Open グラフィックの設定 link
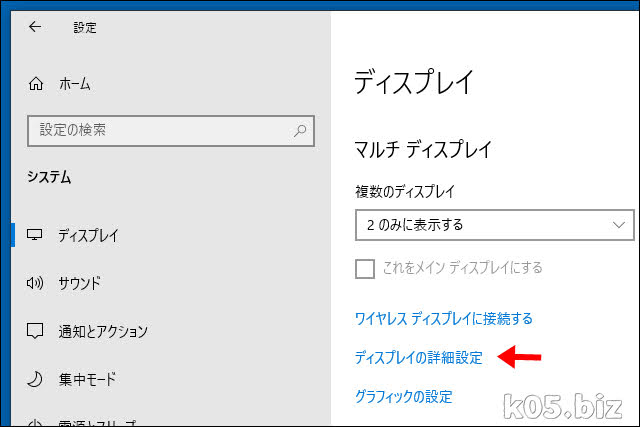The image size is (640, 427). click(404, 396)
